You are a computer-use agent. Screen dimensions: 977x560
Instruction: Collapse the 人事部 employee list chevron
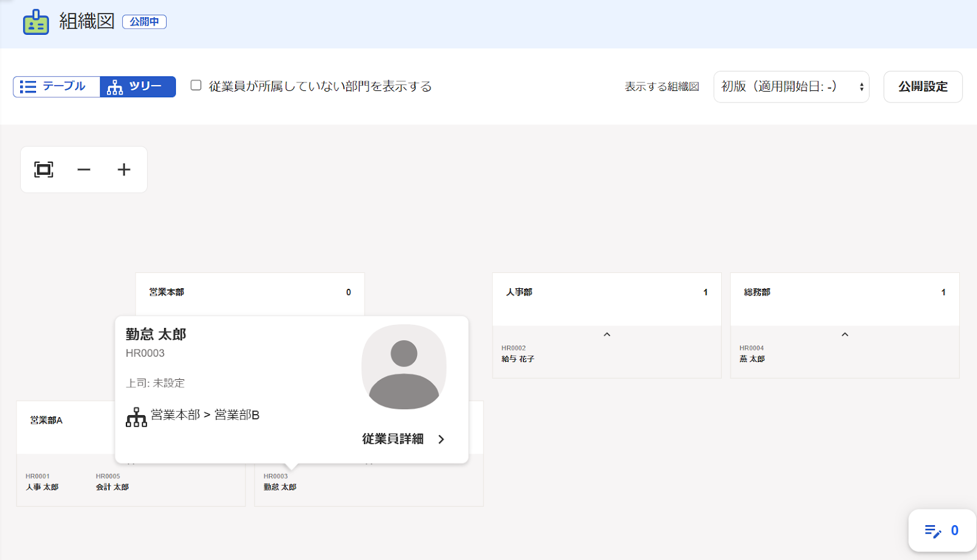click(607, 335)
